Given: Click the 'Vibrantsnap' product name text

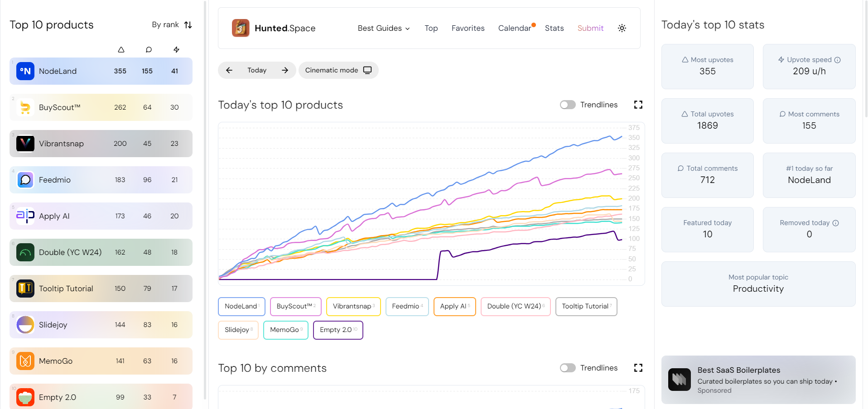Looking at the screenshot, I should [x=61, y=144].
